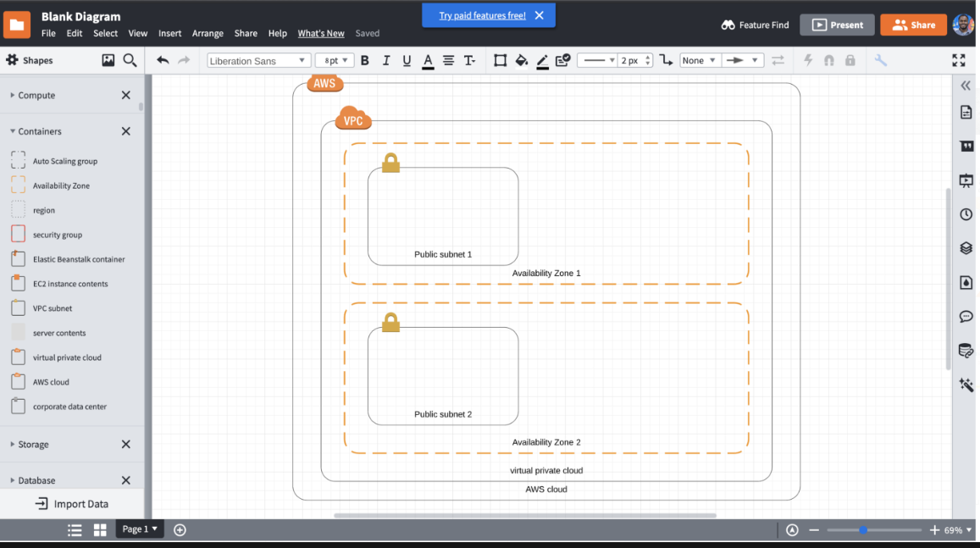Open the comments bubble icon on the right sidebar
Screen dimensions: 980x548
[966, 316]
